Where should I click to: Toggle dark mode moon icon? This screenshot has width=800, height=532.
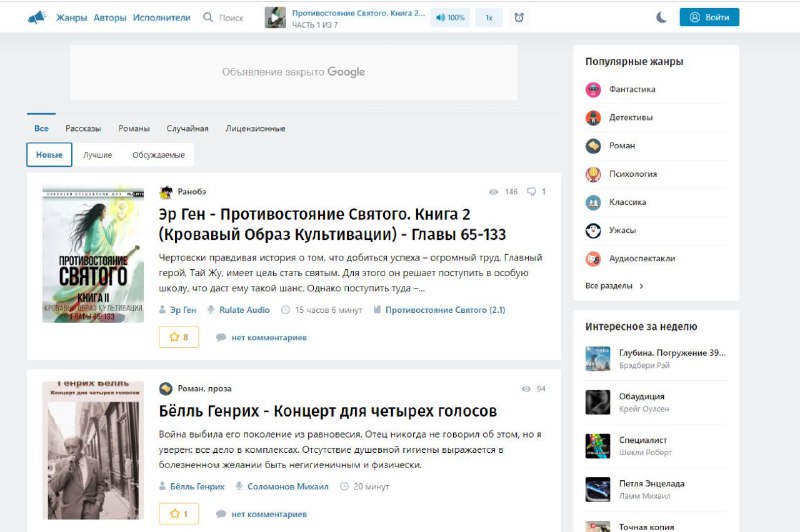pyautogui.click(x=661, y=17)
